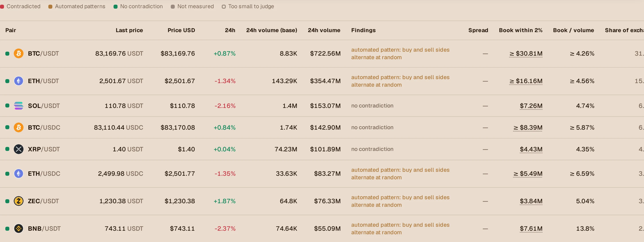Screen dimensions: 644x242
Task: Click the Findings column header
Action: click(x=363, y=30)
